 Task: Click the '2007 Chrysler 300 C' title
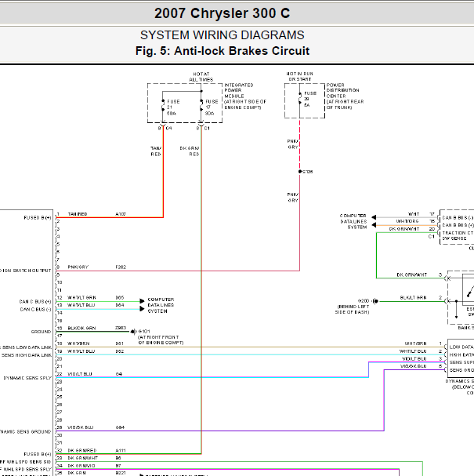point(222,13)
